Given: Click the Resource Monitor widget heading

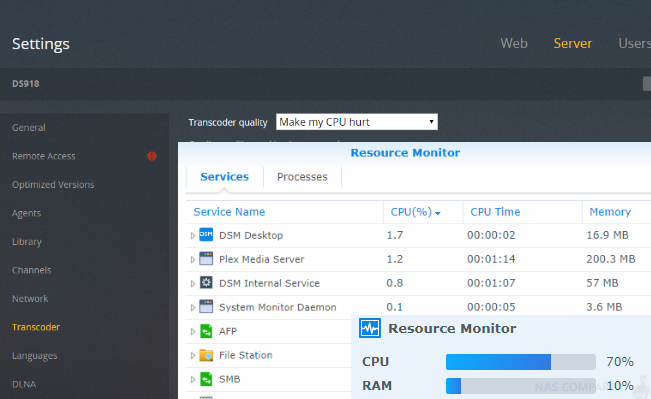Looking at the screenshot, I should (x=452, y=328).
